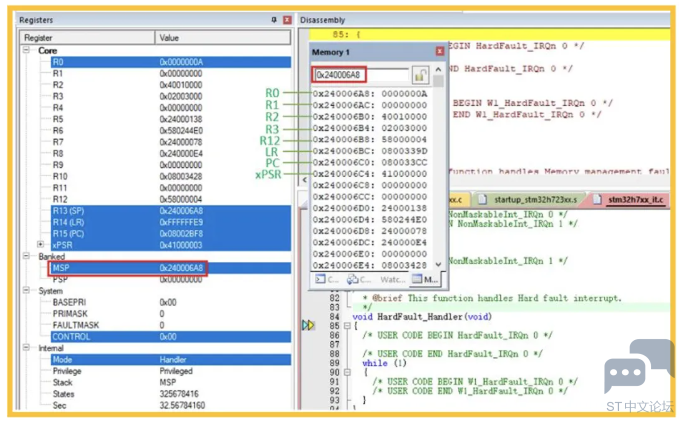Select the Sec row value 32.56784160
The width and height of the screenshot is (683, 422).
(182, 405)
